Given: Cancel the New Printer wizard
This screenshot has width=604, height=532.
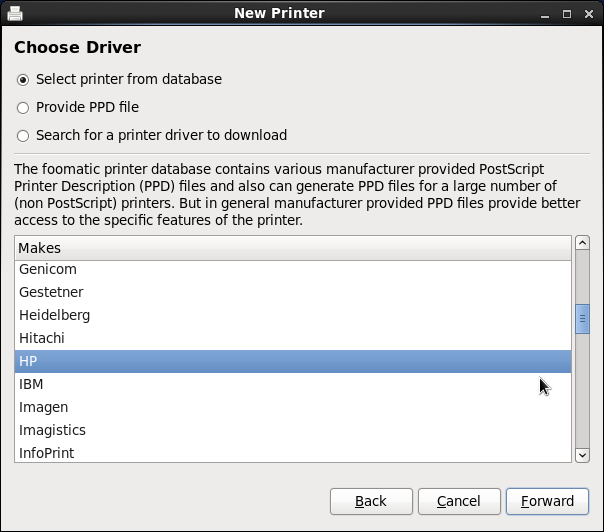Looking at the screenshot, I should pyautogui.click(x=459, y=501).
